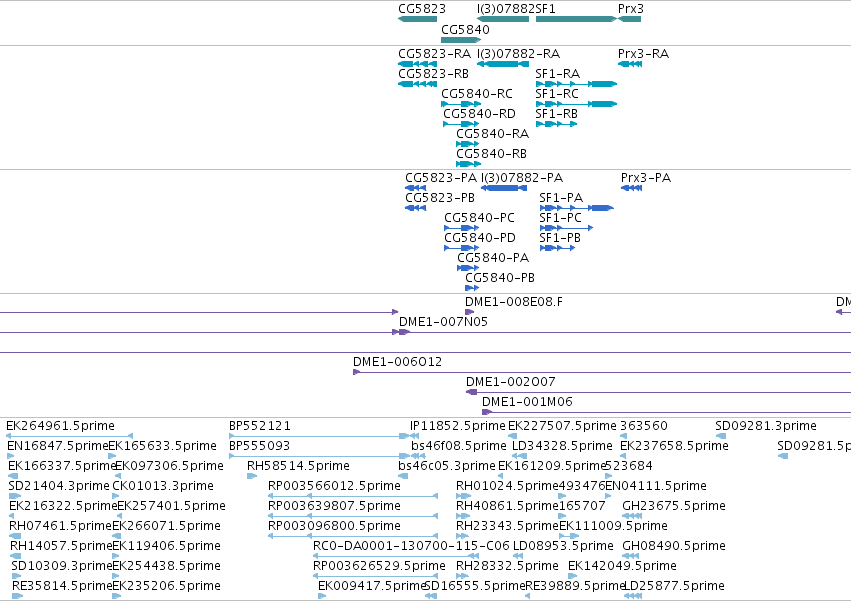Image resolution: width=851 pixels, height=601 pixels.
Task: Select EN16847.5prime EST label
Action: pos(58,446)
